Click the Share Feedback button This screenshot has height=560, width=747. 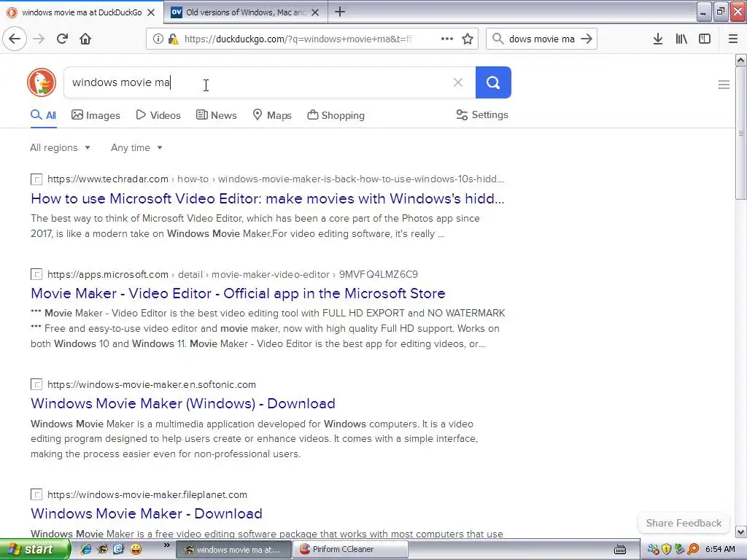[684, 523]
